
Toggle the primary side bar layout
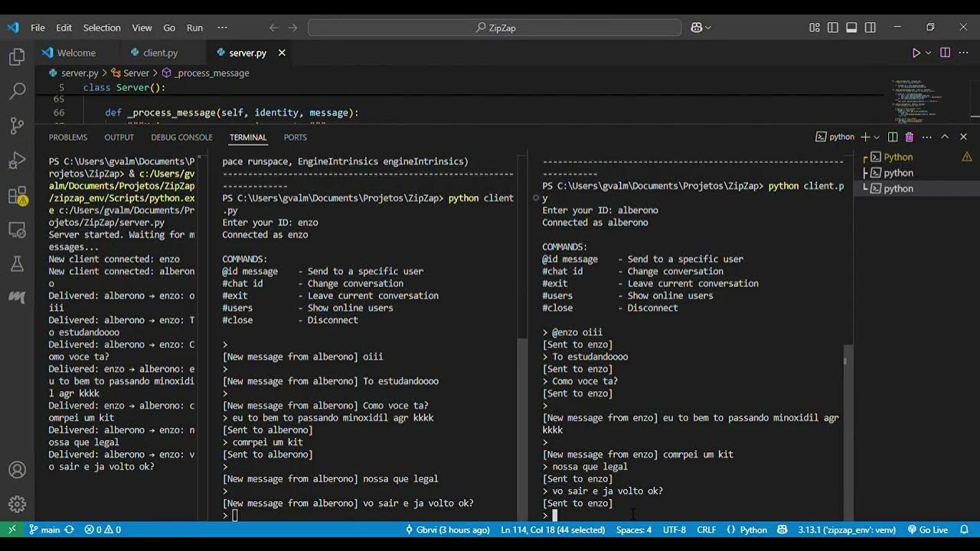click(x=833, y=28)
